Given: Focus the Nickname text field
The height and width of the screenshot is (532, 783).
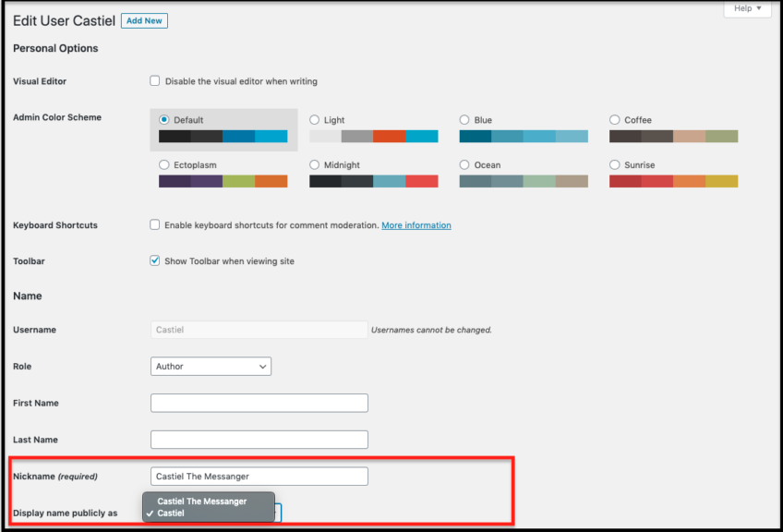Looking at the screenshot, I should coord(259,477).
